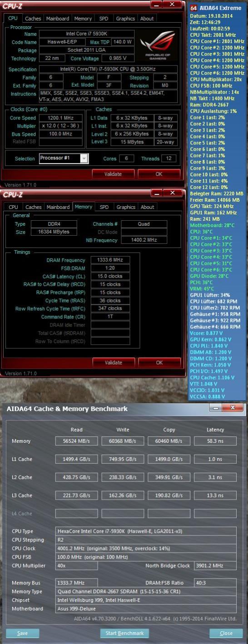Image resolution: width=248 pixels, height=644 pixels.
Task: Open the Mainboard tab in top CPU-Z window
Action: [58, 19]
